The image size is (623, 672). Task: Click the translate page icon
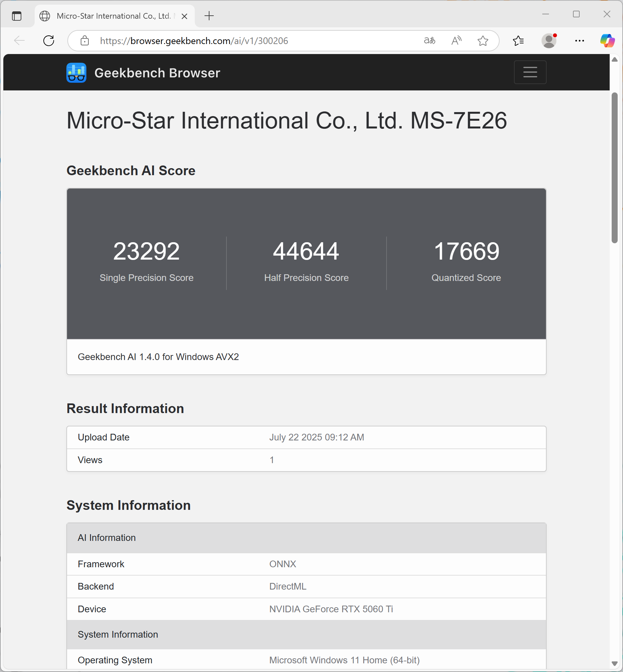429,41
